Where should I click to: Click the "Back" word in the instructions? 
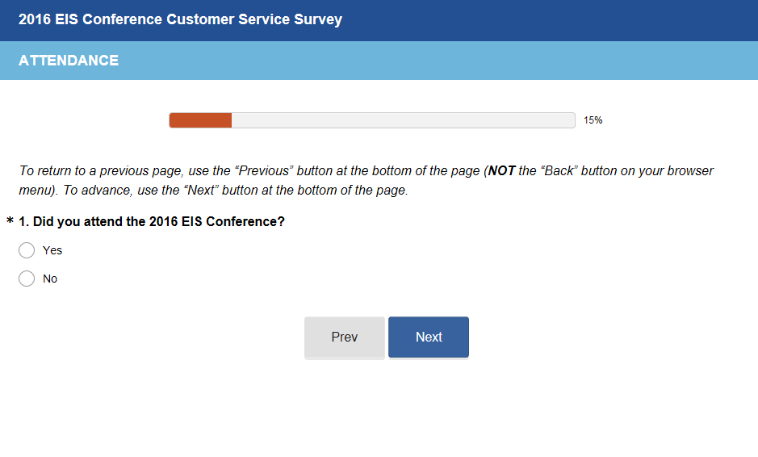tap(559, 171)
